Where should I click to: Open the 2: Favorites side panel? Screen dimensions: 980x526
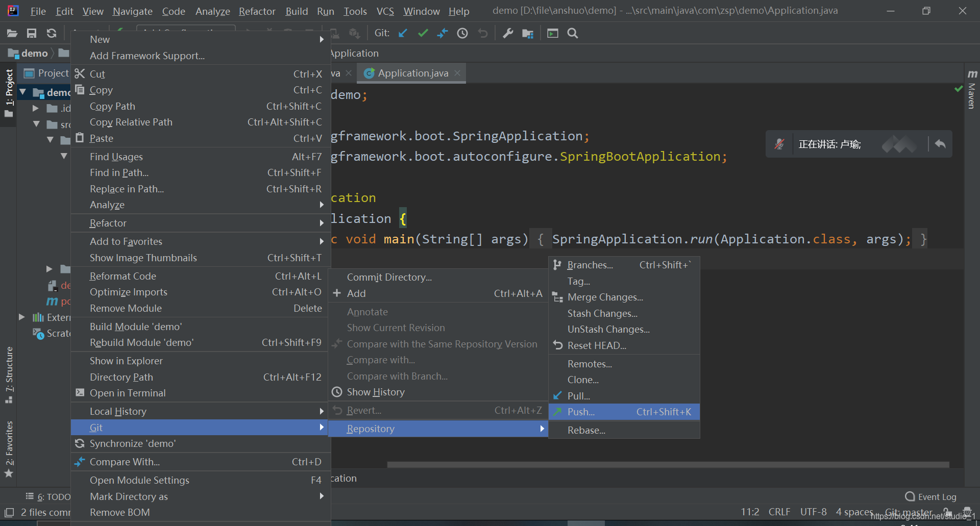(x=9, y=449)
